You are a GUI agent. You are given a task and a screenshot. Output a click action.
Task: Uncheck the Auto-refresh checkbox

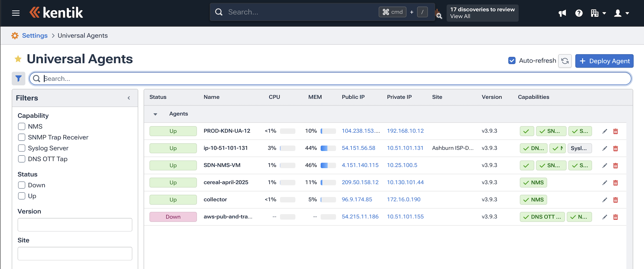[512, 60]
